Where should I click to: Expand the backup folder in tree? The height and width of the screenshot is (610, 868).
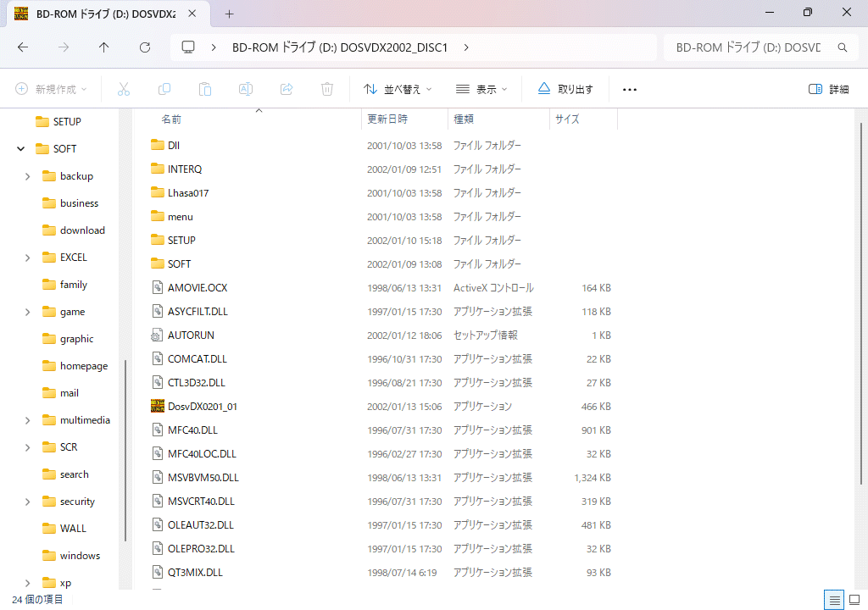pyautogui.click(x=28, y=176)
